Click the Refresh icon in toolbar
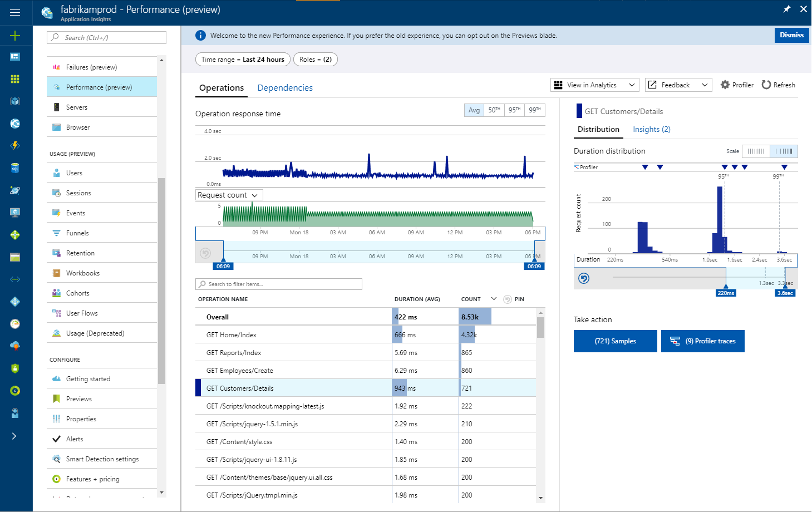812x512 pixels. (x=766, y=85)
